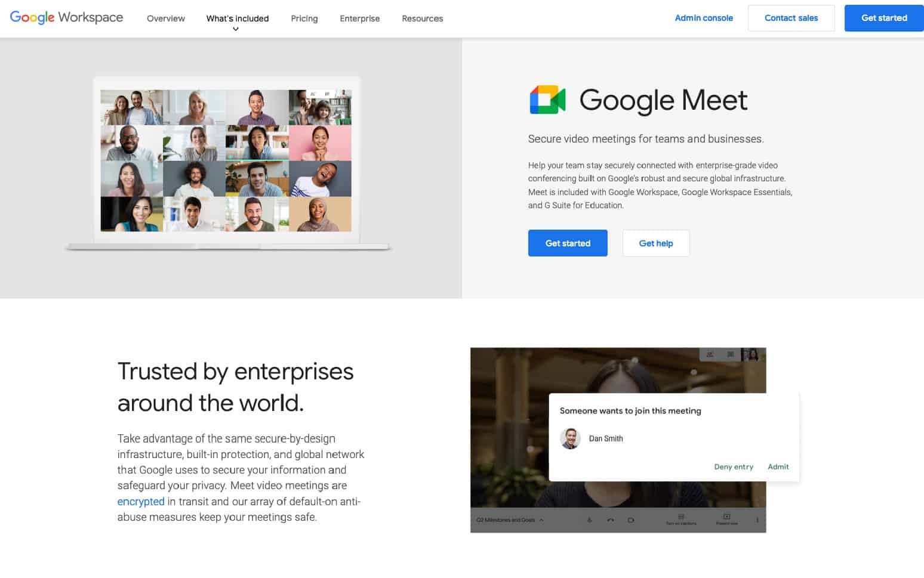Open three-dot more options in meeting toolbar
This screenshot has width=924, height=578.
(x=757, y=520)
